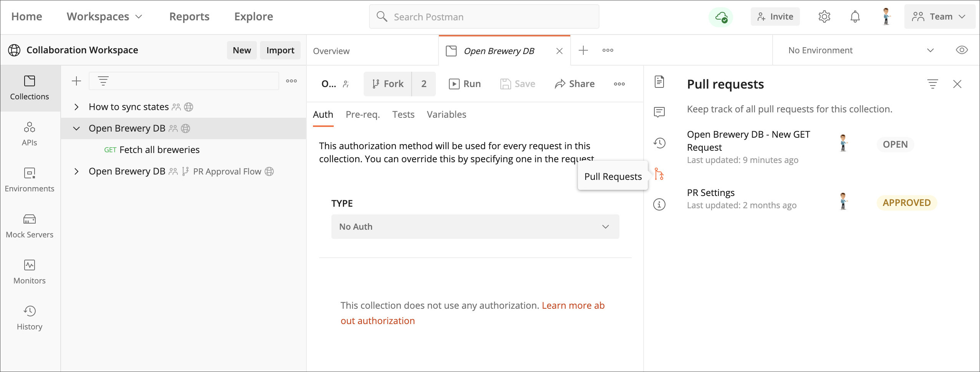
Task: Click the Import button
Action: [280, 50]
